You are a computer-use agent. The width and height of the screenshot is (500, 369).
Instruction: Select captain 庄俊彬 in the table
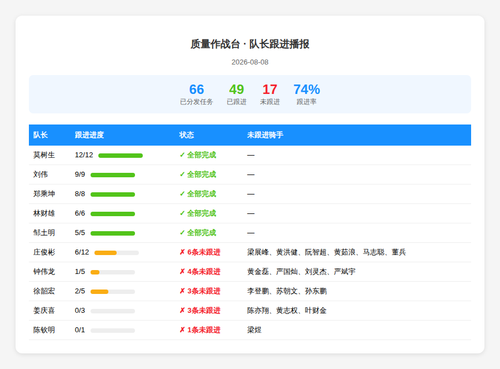click(x=44, y=252)
